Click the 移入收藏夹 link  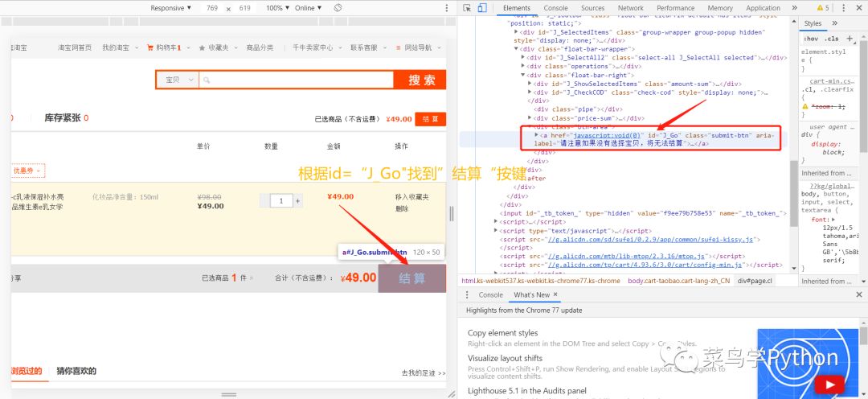pos(412,197)
